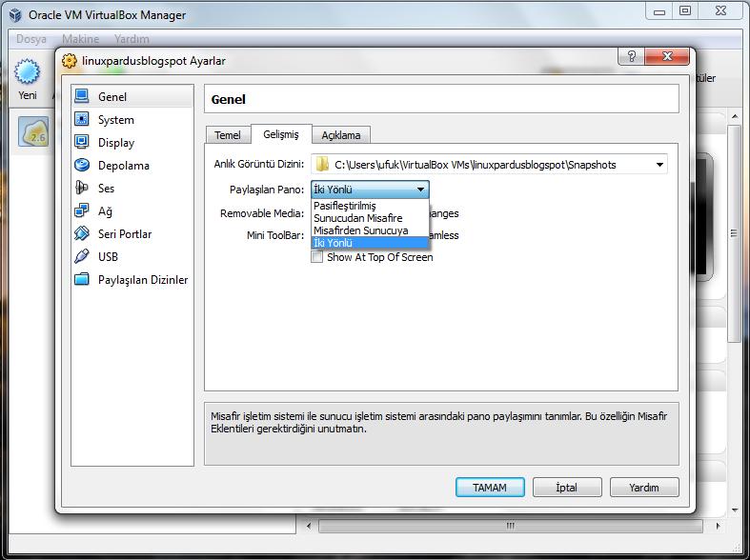
Task: Open the Ağ network category
Action: 132,211
